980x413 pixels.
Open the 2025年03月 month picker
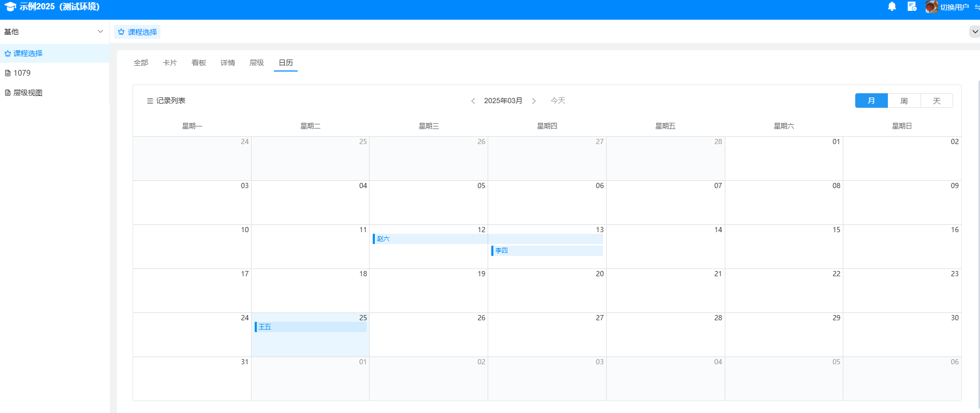click(503, 101)
